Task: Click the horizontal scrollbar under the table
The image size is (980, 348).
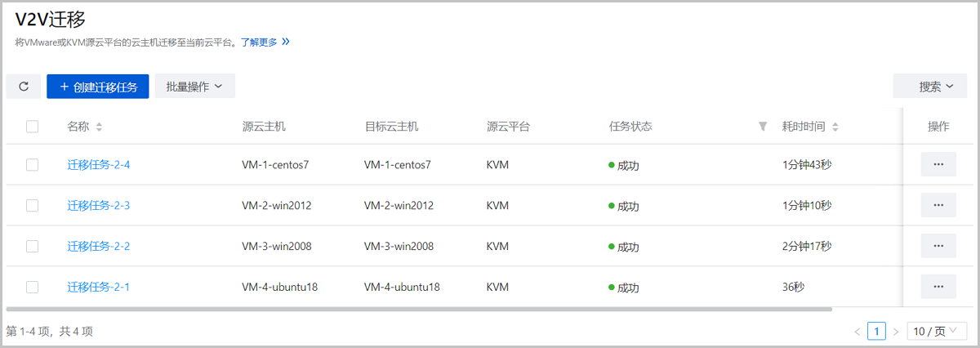Action: click(418, 310)
